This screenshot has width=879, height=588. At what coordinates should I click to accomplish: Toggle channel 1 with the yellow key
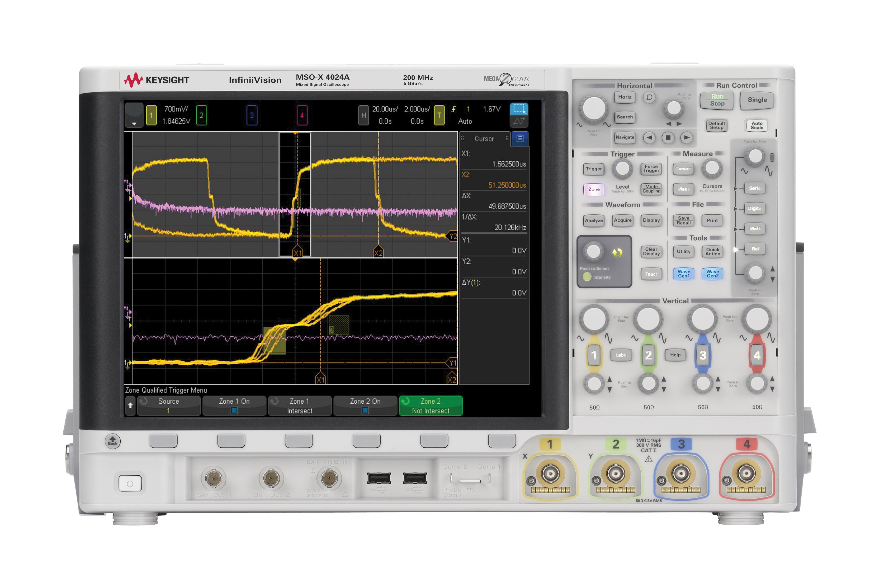point(593,355)
